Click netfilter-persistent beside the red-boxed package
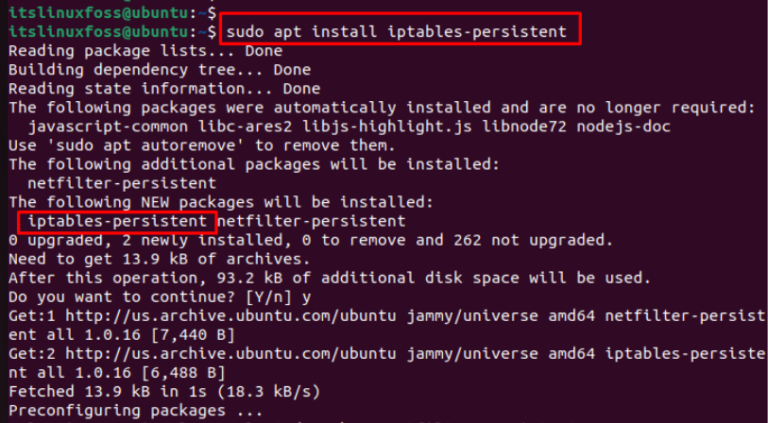 (311, 220)
